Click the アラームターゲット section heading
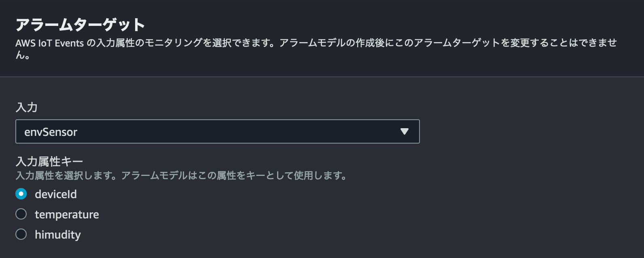This screenshot has height=258, width=644. [80, 25]
